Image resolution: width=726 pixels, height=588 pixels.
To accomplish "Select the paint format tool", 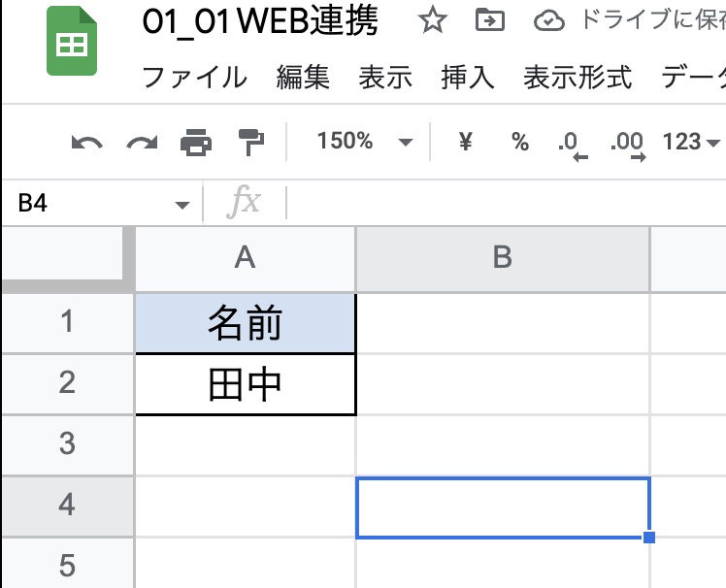I will (251, 143).
